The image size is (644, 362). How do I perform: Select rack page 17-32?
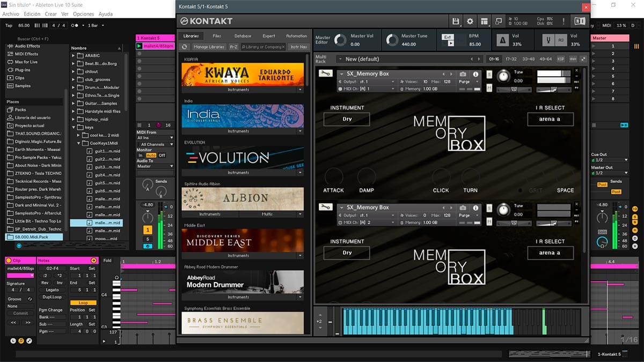511,59
